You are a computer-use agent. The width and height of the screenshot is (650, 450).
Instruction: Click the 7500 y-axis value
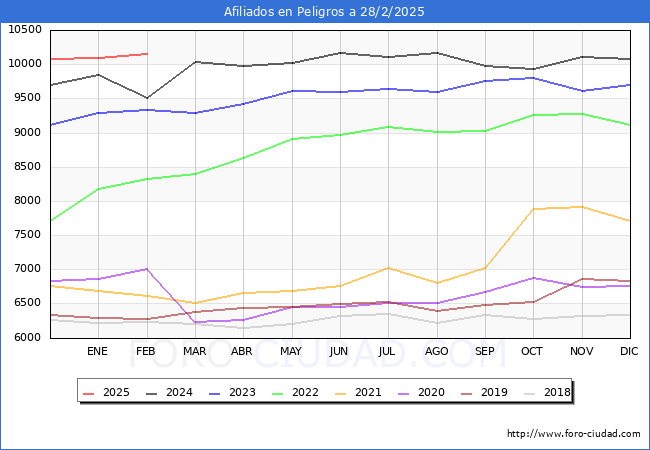(28, 235)
